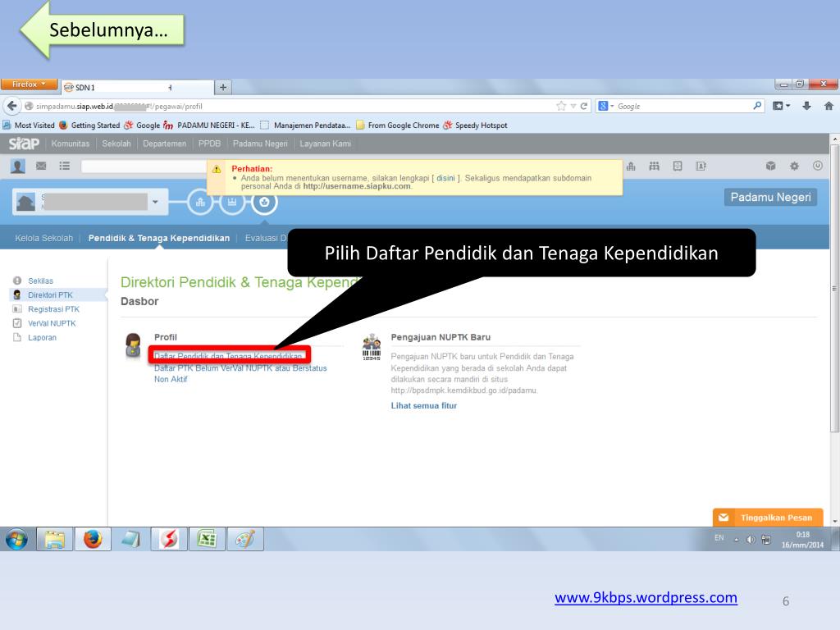
Task: Open VerVal NUPTK in the sidebar
Action: pyautogui.click(x=52, y=323)
